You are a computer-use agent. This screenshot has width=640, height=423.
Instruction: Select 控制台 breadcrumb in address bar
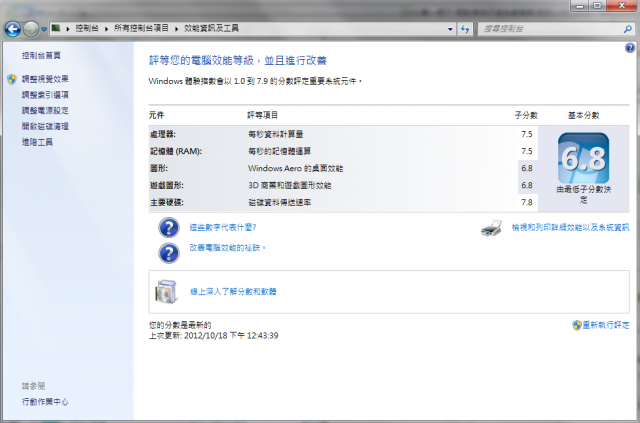(x=87, y=28)
